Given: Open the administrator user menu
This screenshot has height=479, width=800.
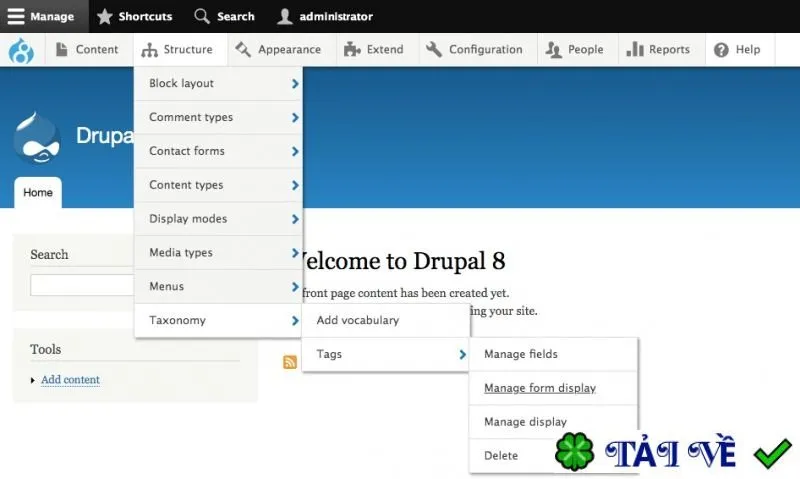Looking at the screenshot, I should [x=324, y=16].
